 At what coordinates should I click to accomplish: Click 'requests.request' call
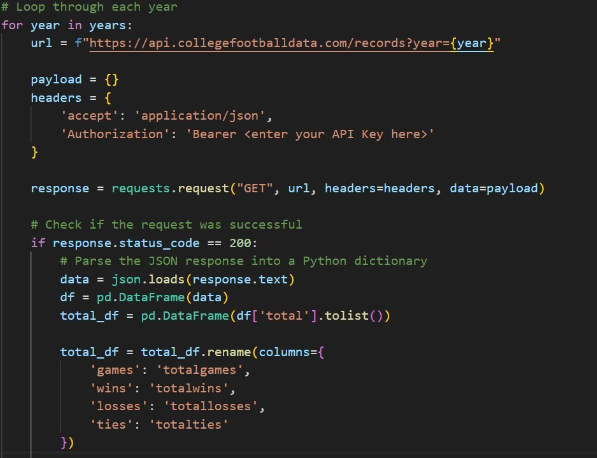pyautogui.click(x=170, y=188)
